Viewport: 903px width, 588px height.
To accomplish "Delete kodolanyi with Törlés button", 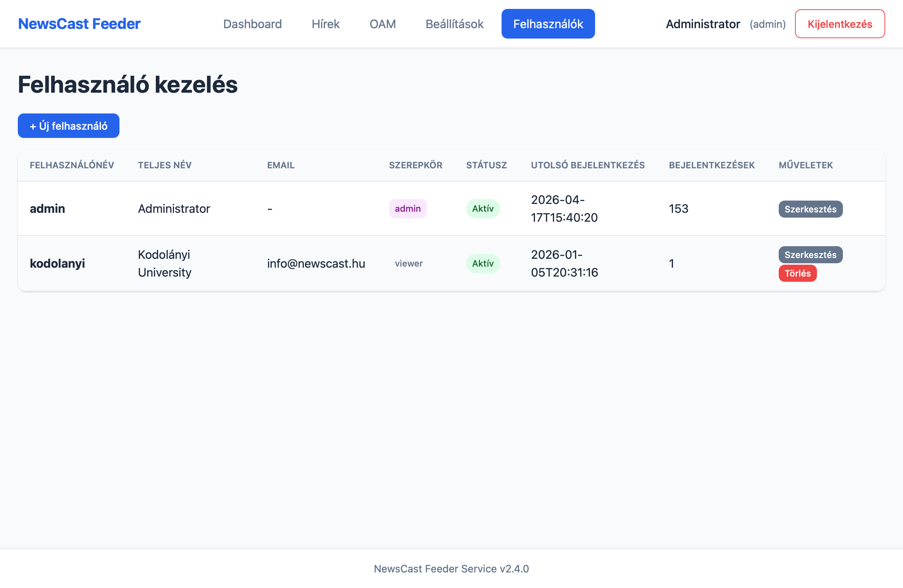I will coord(797,273).
